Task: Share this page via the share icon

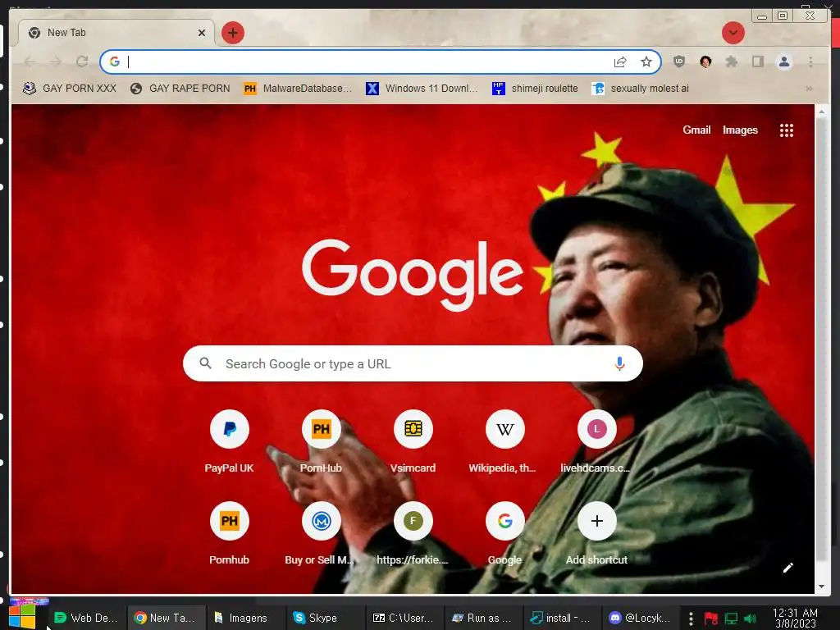Action: [x=620, y=62]
